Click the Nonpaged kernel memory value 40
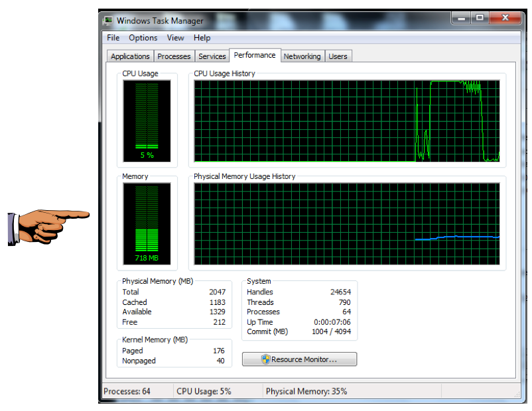532x411 pixels. click(220, 361)
